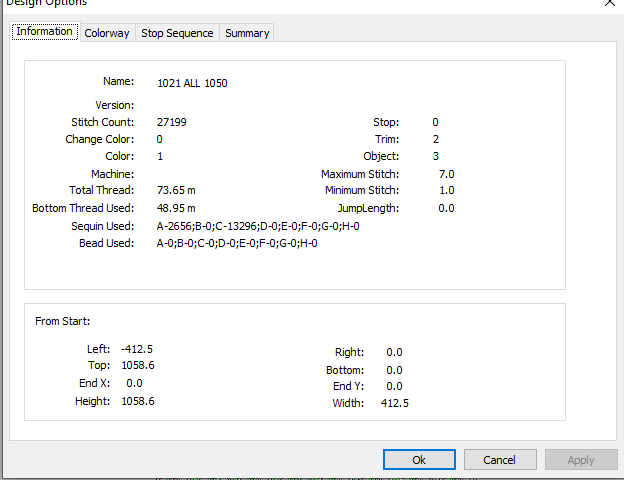This screenshot has width=624, height=480.
Task: Click the Change Color label
Action: tap(100, 139)
